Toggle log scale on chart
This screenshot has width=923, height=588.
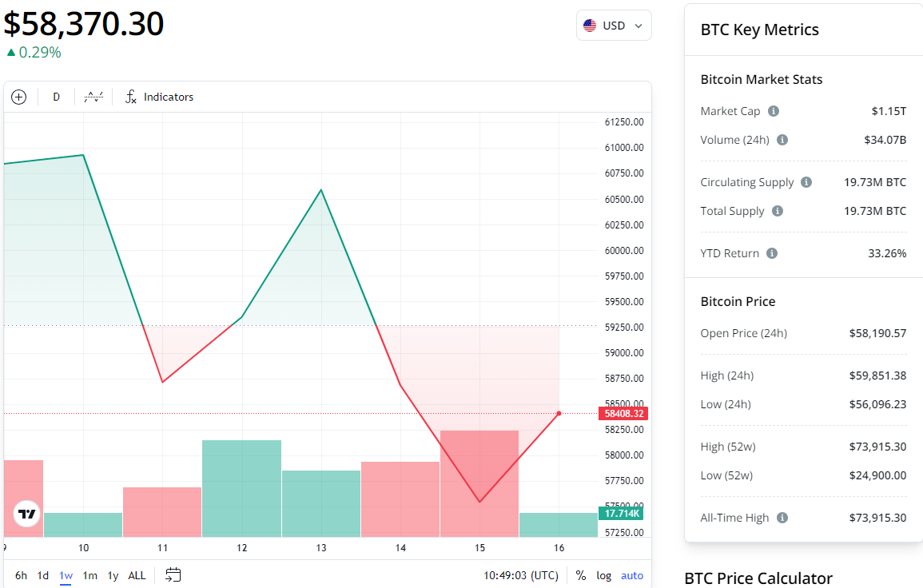pyautogui.click(x=604, y=575)
